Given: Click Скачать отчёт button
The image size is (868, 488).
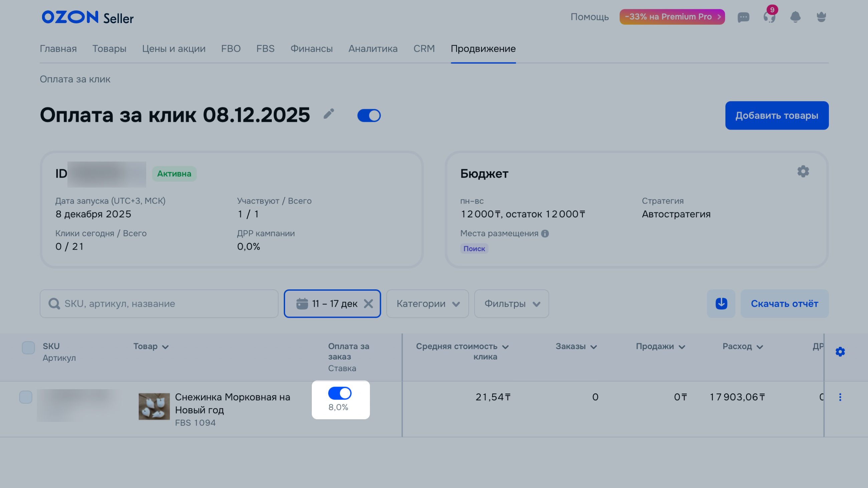Looking at the screenshot, I should tap(785, 303).
